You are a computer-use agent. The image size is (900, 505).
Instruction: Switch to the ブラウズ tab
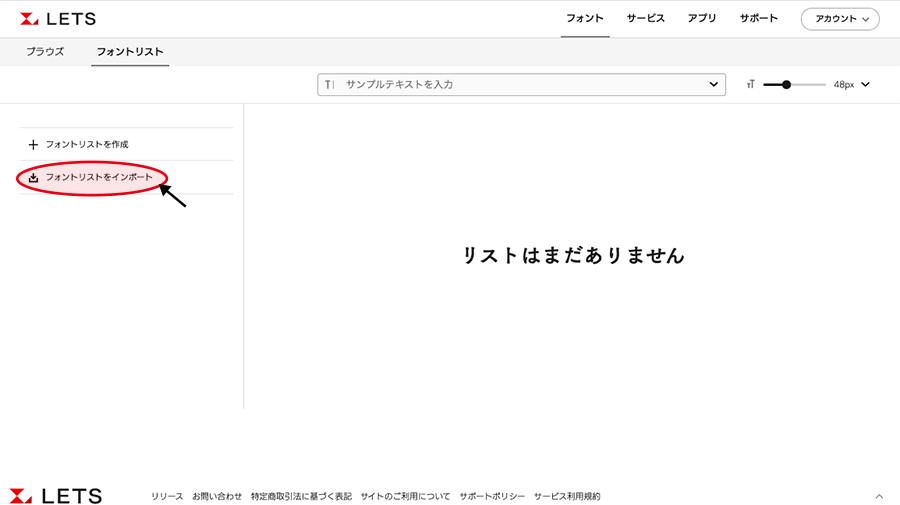[45, 52]
